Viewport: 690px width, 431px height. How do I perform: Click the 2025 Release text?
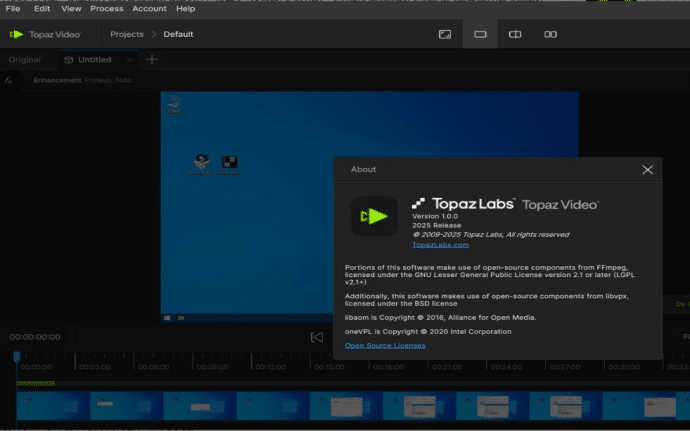pos(437,225)
